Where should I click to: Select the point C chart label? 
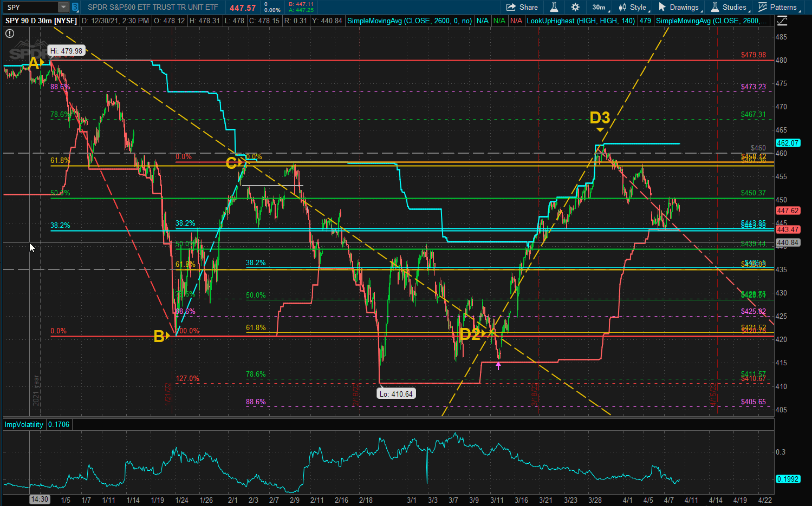[x=231, y=162]
